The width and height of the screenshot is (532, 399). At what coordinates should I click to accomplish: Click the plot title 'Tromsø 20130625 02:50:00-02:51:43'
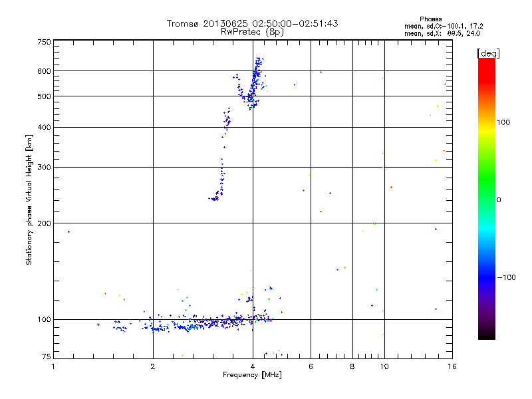(x=252, y=23)
